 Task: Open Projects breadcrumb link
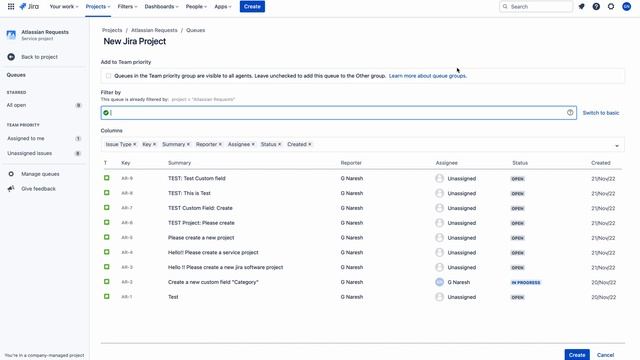(112, 30)
